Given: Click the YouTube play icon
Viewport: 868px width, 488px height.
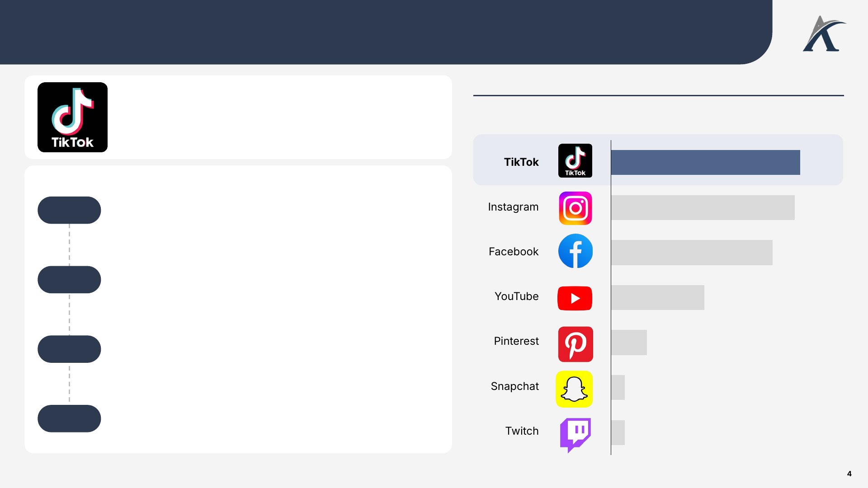Looking at the screenshot, I should pos(575,298).
